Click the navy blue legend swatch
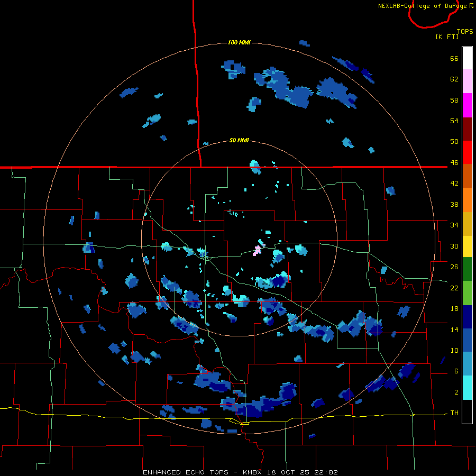The width and height of the screenshot is (476, 476). coord(467,317)
